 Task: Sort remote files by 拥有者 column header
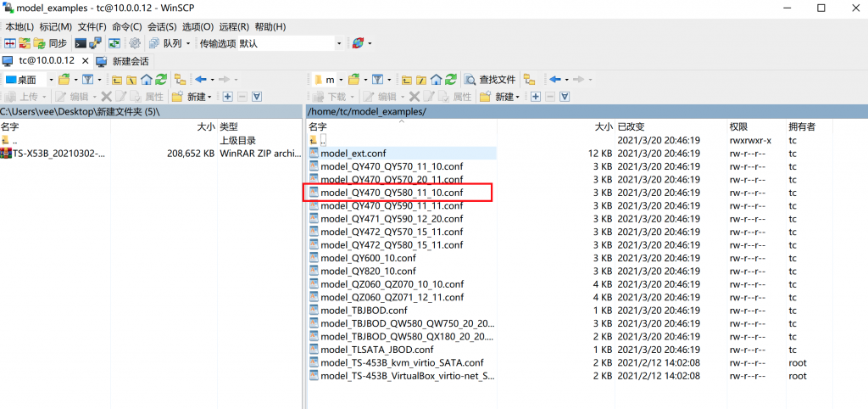pyautogui.click(x=802, y=127)
